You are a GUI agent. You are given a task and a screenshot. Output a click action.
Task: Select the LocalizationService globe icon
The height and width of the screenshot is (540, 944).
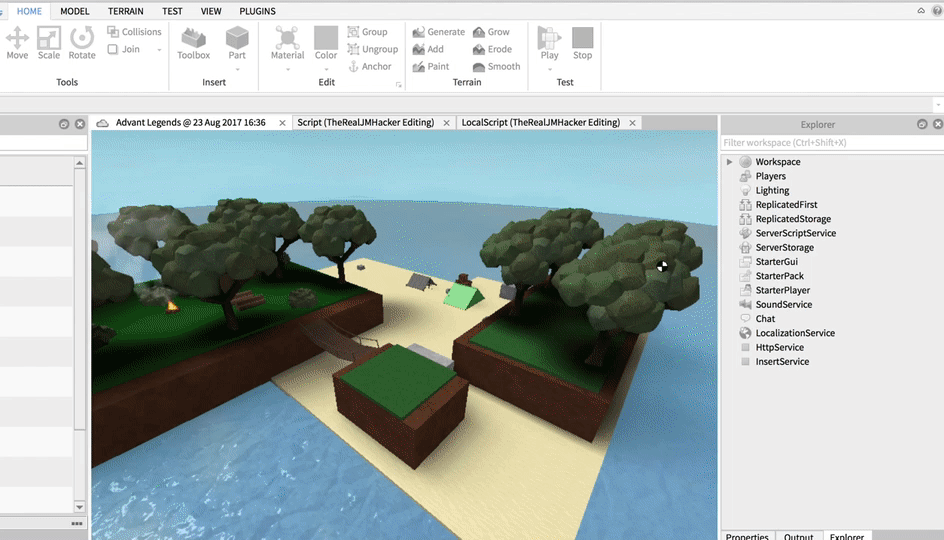pyautogui.click(x=745, y=333)
